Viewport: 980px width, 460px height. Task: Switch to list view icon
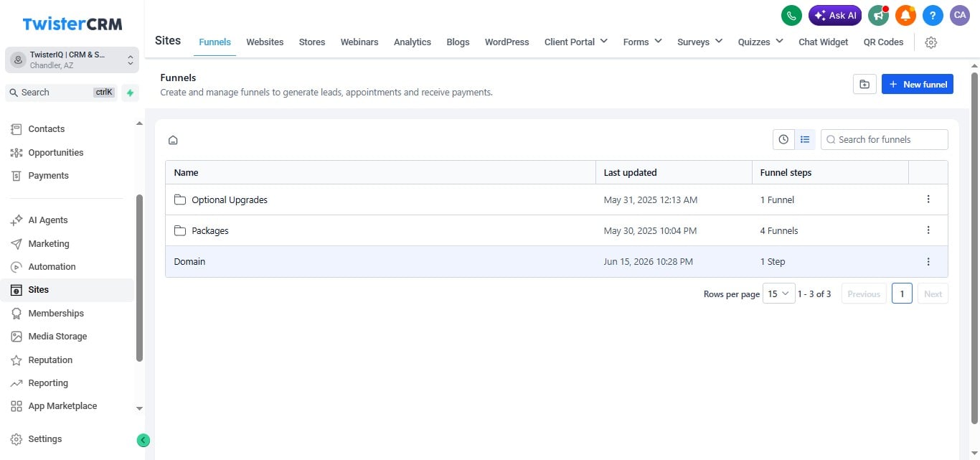click(x=805, y=139)
